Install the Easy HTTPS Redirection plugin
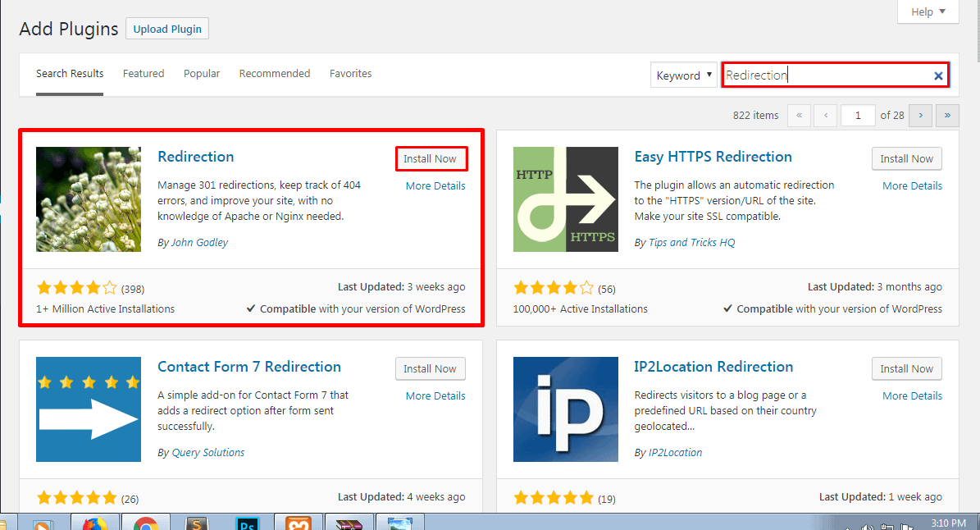Viewport: 980px width, 530px height. (907, 158)
